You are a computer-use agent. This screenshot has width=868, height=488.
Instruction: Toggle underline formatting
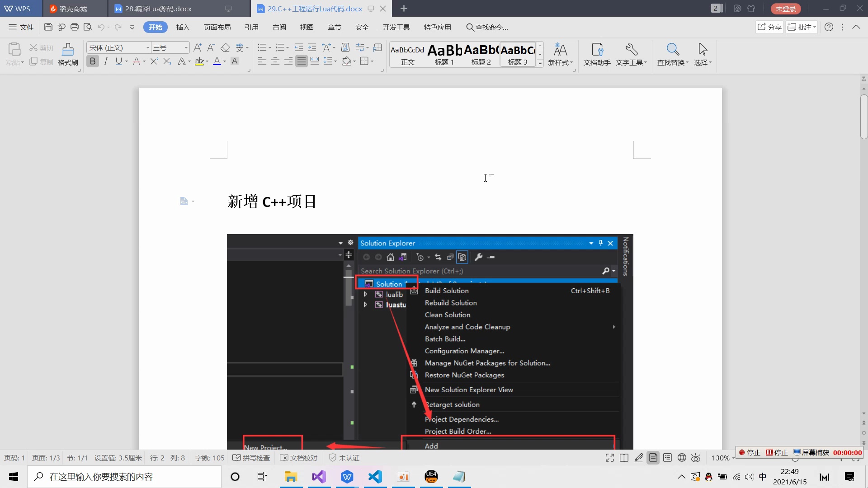tap(118, 61)
